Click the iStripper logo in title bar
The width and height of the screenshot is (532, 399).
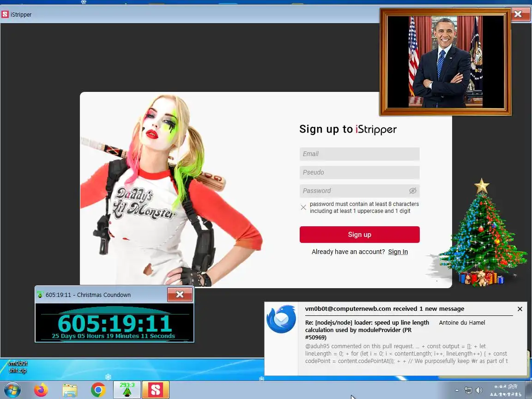pos(5,14)
